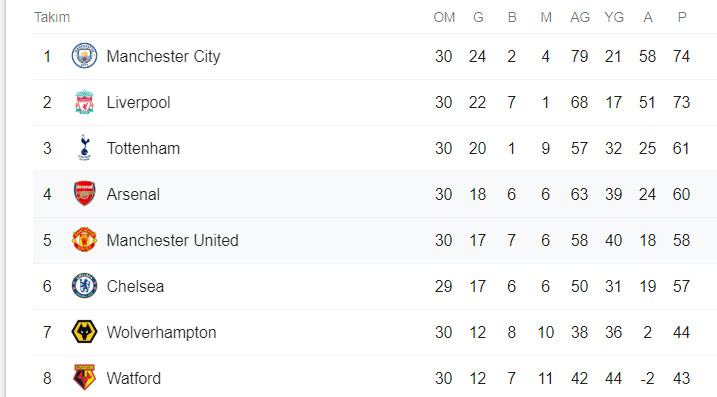Image resolution: width=717 pixels, height=397 pixels.
Task: Open the Manchester United team name
Action: click(x=172, y=240)
